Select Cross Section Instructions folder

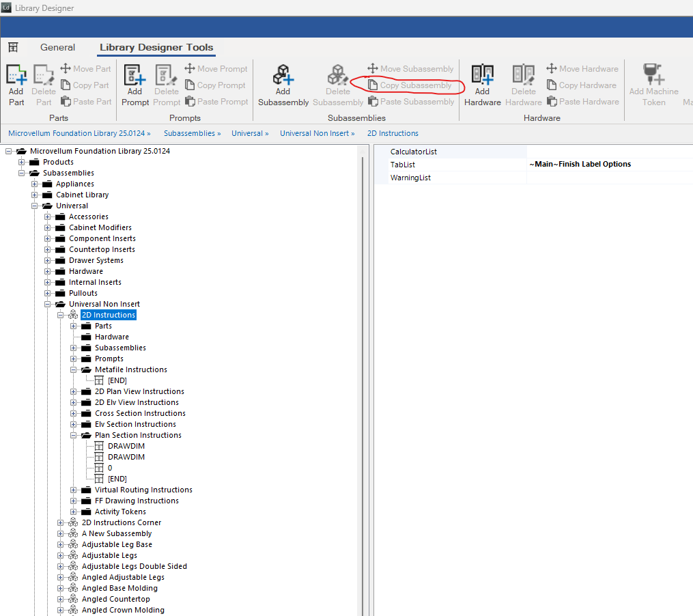coord(140,413)
